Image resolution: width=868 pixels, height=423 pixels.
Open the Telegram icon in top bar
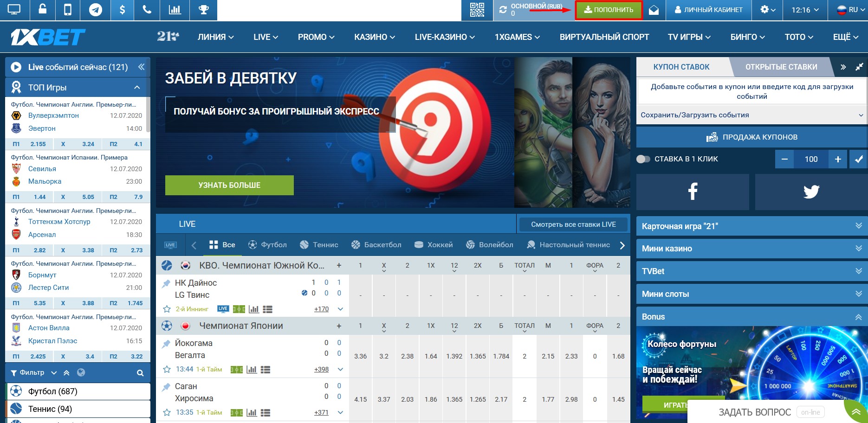96,10
